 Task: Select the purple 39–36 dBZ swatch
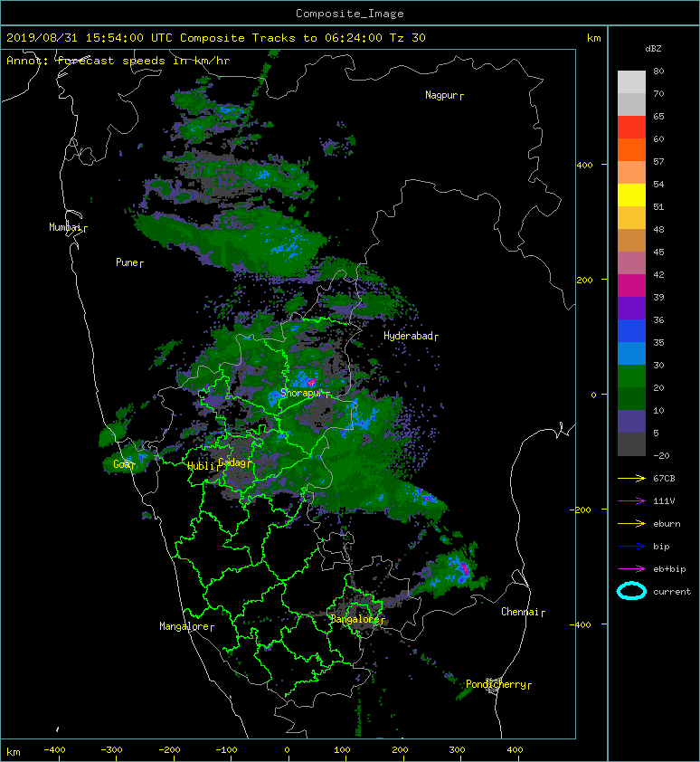631,308
